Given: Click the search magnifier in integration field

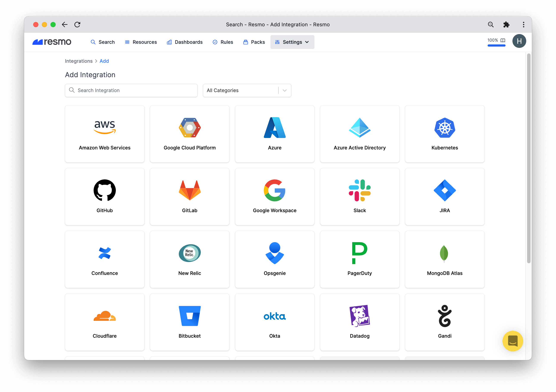Looking at the screenshot, I should click(x=72, y=90).
